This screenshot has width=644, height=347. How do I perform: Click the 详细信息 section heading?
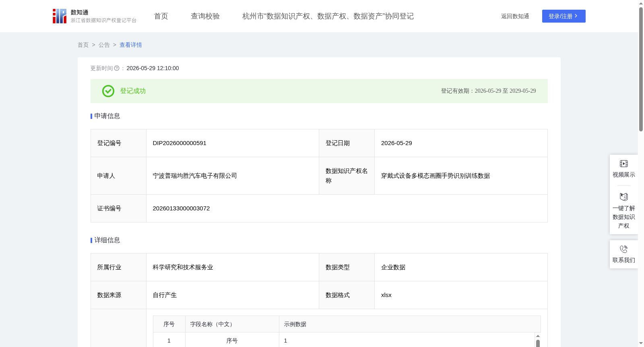(107, 240)
